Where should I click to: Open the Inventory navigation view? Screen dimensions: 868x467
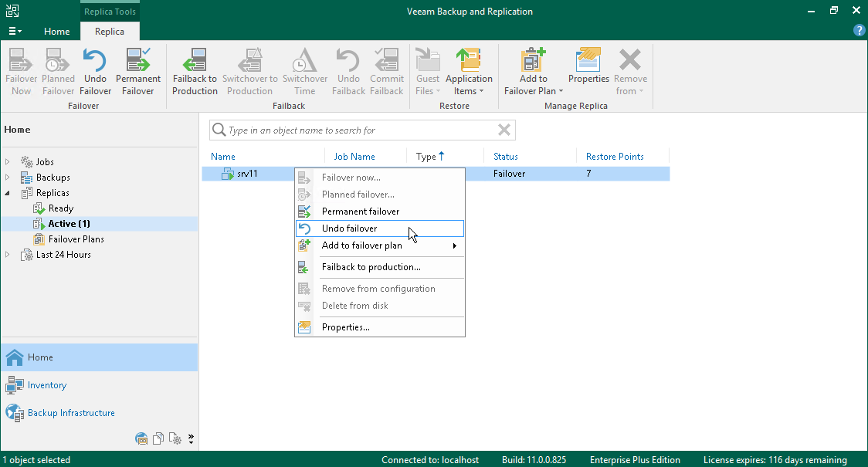pyautogui.click(x=99, y=385)
